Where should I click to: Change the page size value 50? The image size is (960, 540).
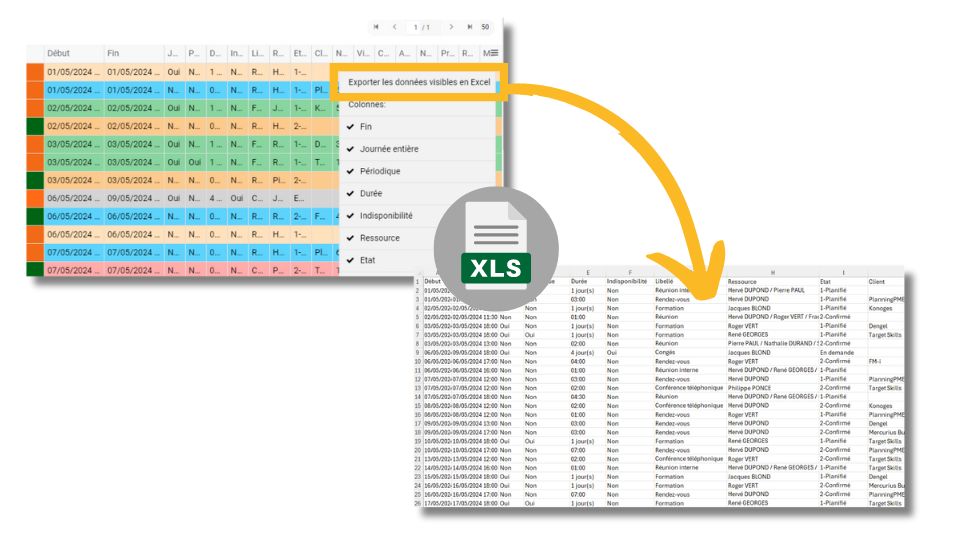pyautogui.click(x=485, y=27)
